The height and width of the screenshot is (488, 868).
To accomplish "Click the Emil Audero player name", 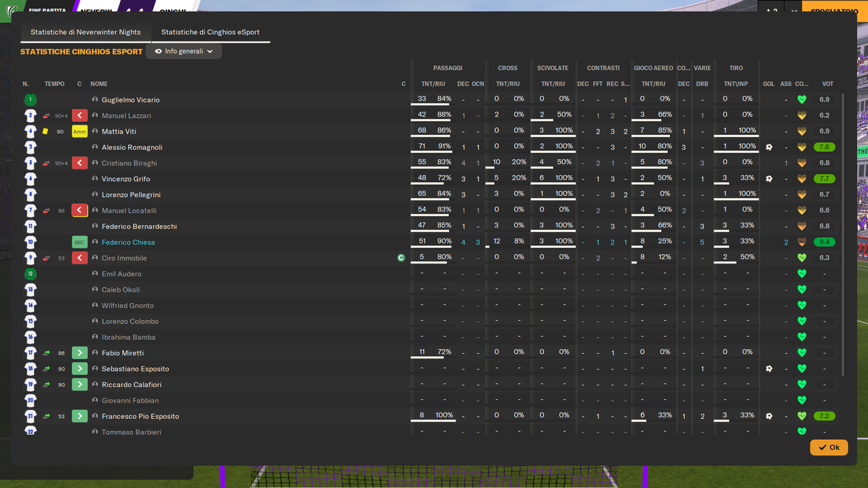I will (121, 274).
